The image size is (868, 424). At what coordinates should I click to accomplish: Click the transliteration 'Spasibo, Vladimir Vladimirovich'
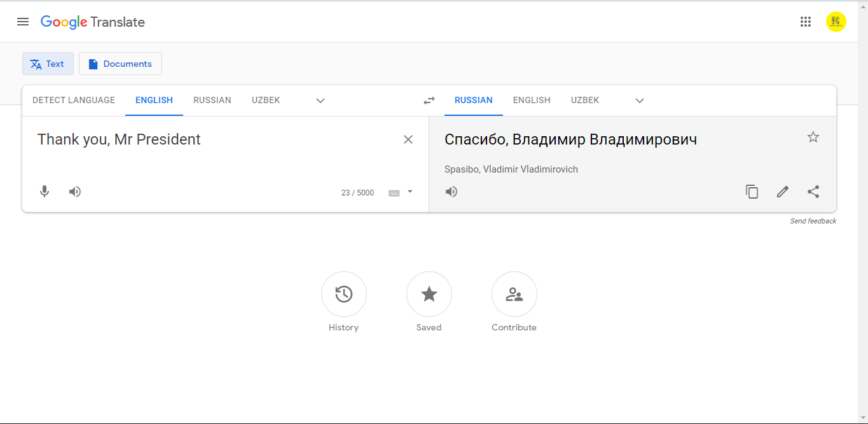coord(511,169)
